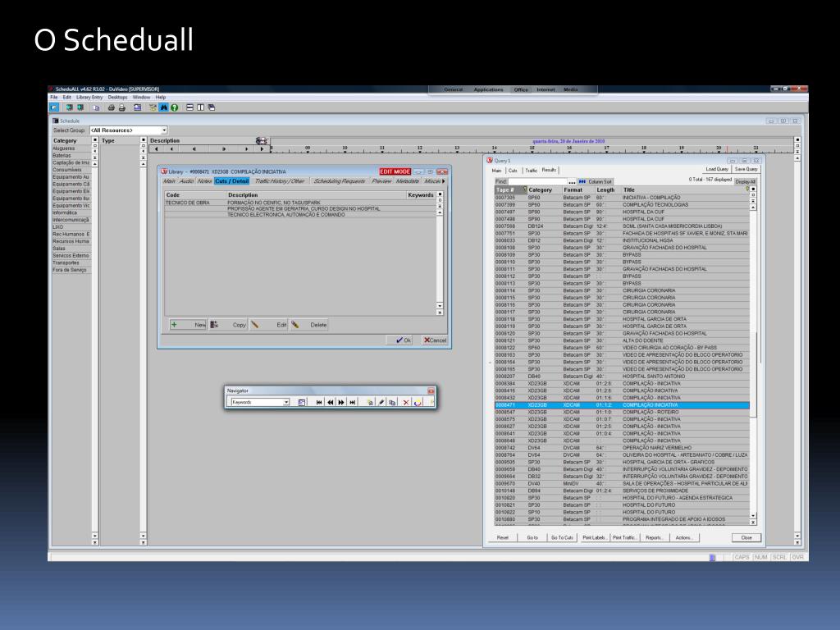Image resolution: width=840 pixels, height=630 pixels.
Task: Click the Display All button
Action: tap(745, 182)
